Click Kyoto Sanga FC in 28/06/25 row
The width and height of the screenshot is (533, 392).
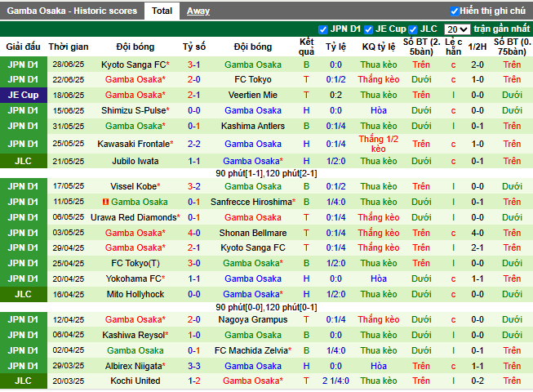point(135,65)
